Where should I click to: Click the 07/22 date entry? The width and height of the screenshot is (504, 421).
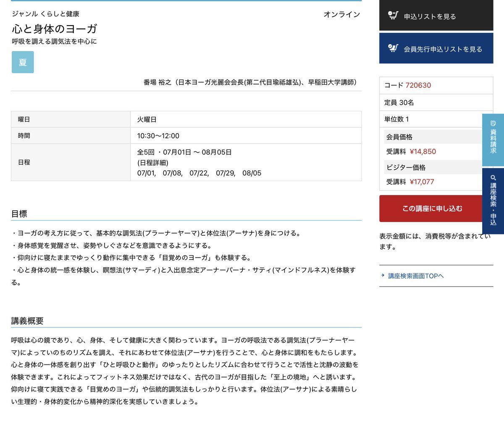tap(199, 173)
